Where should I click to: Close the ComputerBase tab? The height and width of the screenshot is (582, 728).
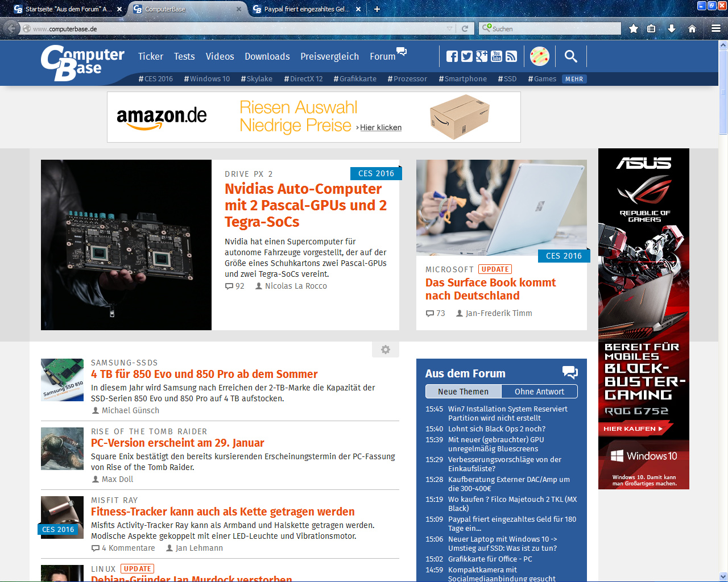tap(239, 9)
